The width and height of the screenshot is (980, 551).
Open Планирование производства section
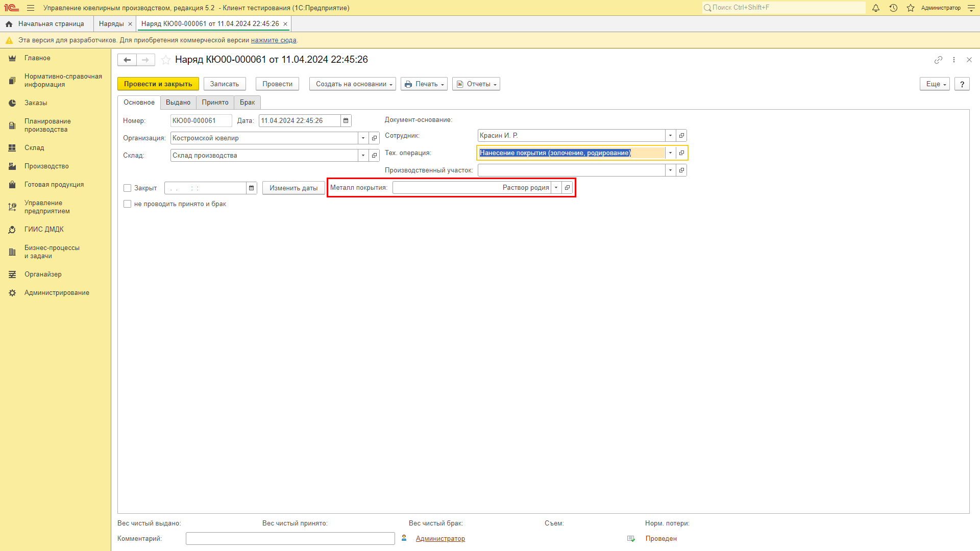47,126
